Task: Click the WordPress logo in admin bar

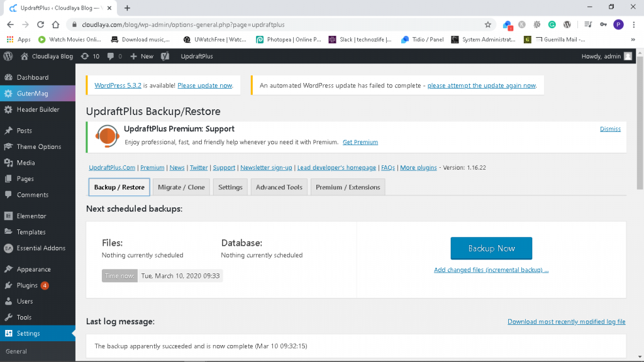Action: [8, 56]
